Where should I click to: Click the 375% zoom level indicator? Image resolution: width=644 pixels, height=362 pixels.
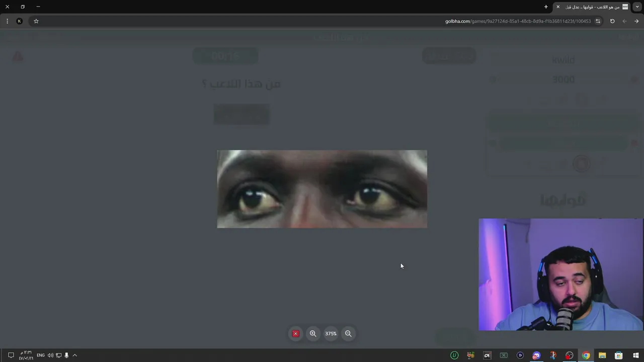click(x=331, y=334)
